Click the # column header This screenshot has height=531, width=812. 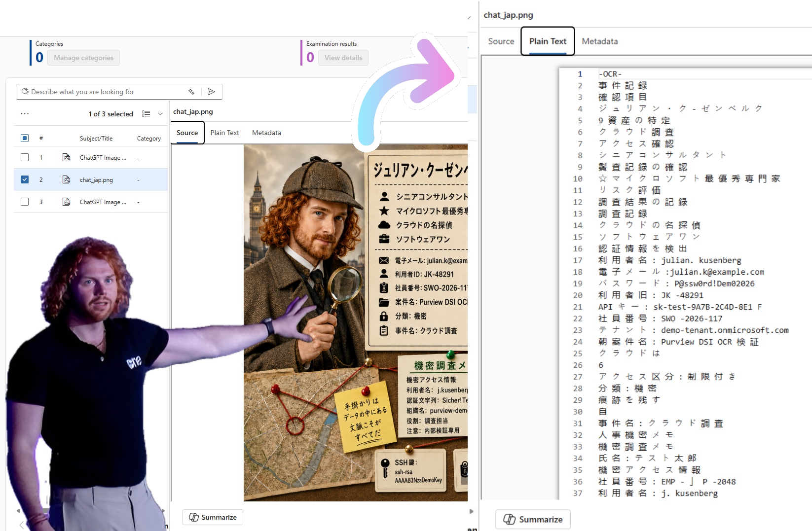tap(41, 139)
